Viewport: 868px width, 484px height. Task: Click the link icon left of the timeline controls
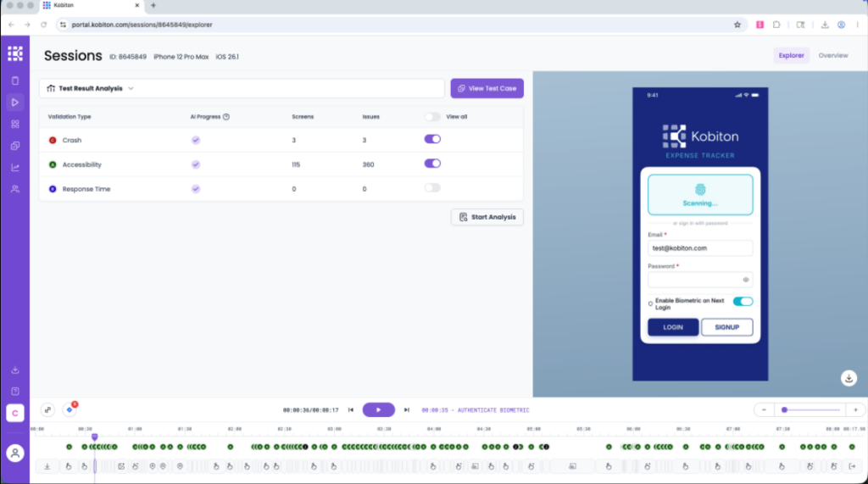click(x=47, y=409)
